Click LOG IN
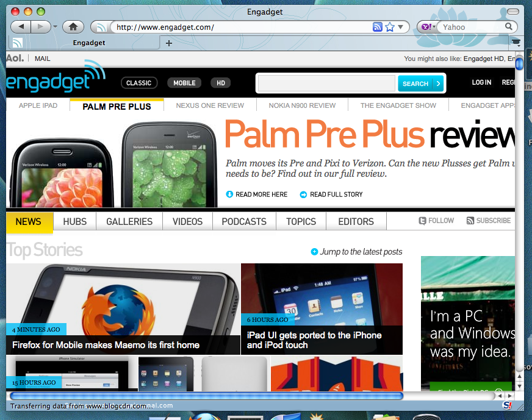Image resolution: width=532 pixels, height=420 pixels. (481, 82)
